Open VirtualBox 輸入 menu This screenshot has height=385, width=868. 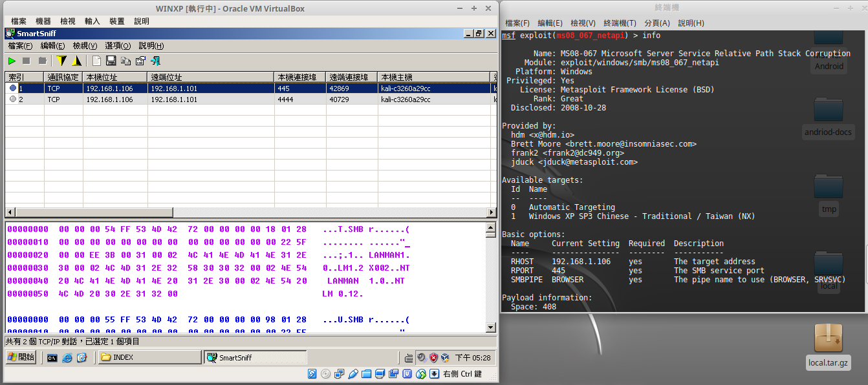[x=92, y=21]
